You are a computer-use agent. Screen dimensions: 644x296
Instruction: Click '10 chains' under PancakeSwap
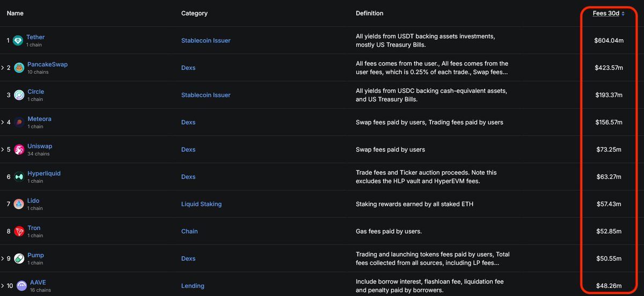click(38, 72)
